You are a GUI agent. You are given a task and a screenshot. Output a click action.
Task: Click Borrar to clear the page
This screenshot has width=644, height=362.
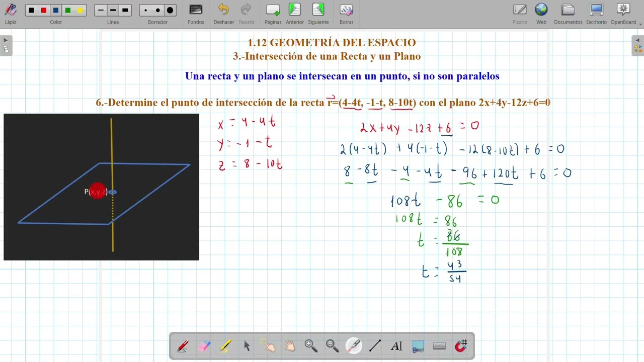click(346, 13)
